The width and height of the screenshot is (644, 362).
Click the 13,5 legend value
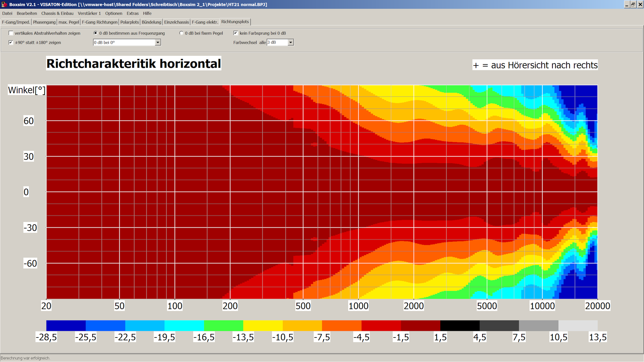[598, 337]
